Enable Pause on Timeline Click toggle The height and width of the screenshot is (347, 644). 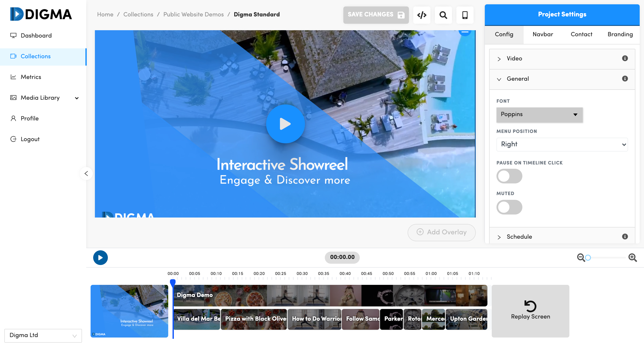[509, 176]
